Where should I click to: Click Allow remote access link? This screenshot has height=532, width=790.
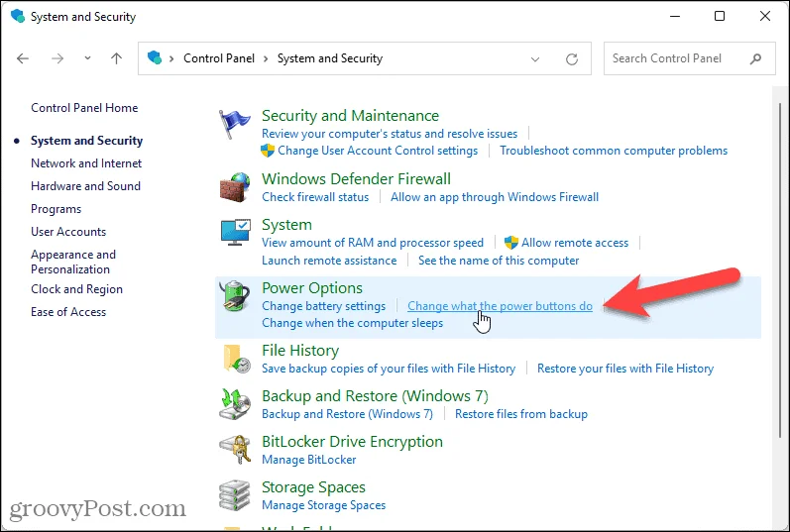pyautogui.click(x=575, y=243)
